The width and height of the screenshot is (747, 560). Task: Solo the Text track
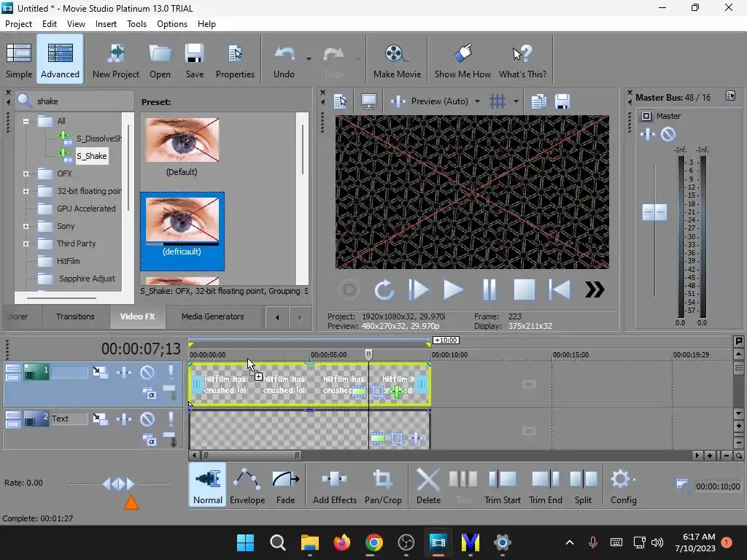[171, 419]
